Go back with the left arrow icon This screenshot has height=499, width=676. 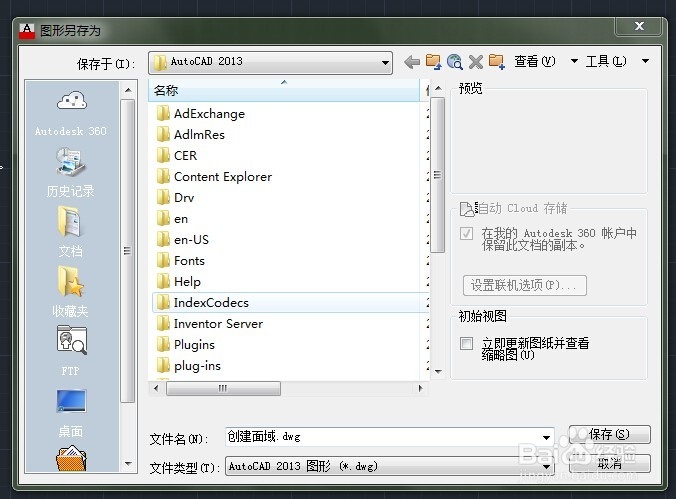412,62
